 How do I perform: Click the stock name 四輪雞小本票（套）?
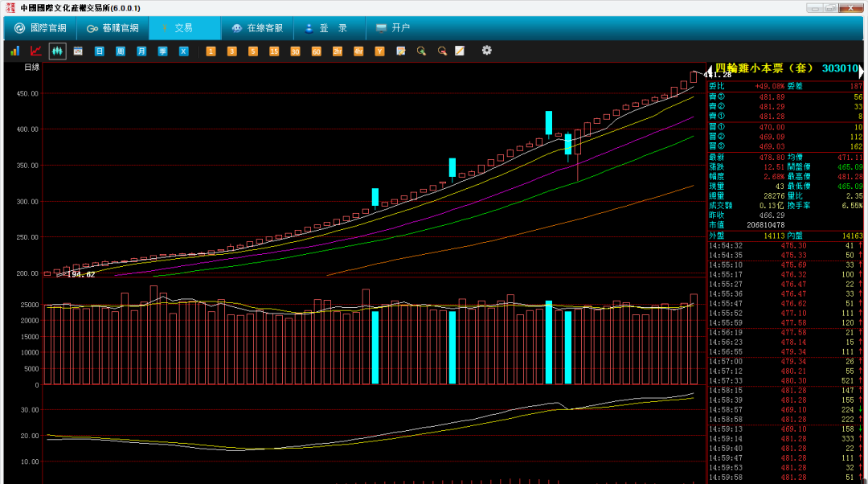pos(764,68)
